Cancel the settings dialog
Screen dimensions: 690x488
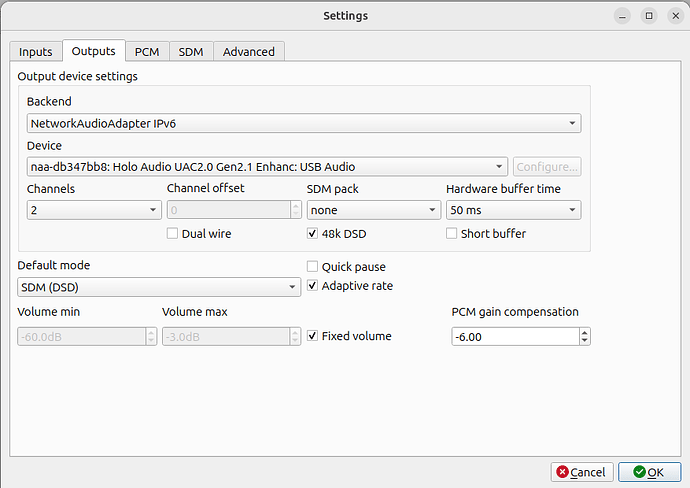pos(582,472)
